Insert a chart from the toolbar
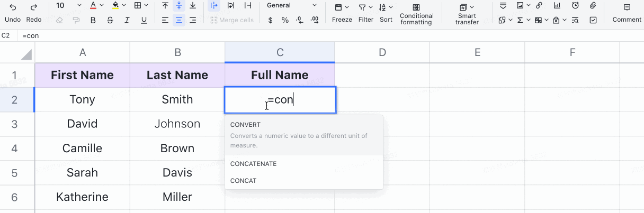The width and height of the screenshot is (644, 213). point(557,6)
